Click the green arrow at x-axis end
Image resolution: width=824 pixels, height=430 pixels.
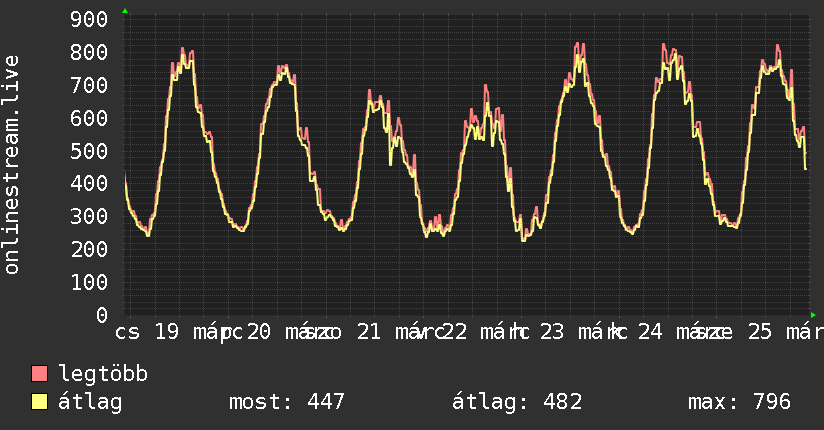(813, 315)
